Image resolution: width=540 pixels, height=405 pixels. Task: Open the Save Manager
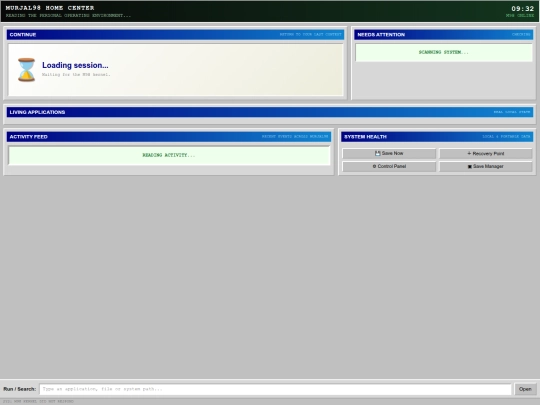(x=486, y=166)
